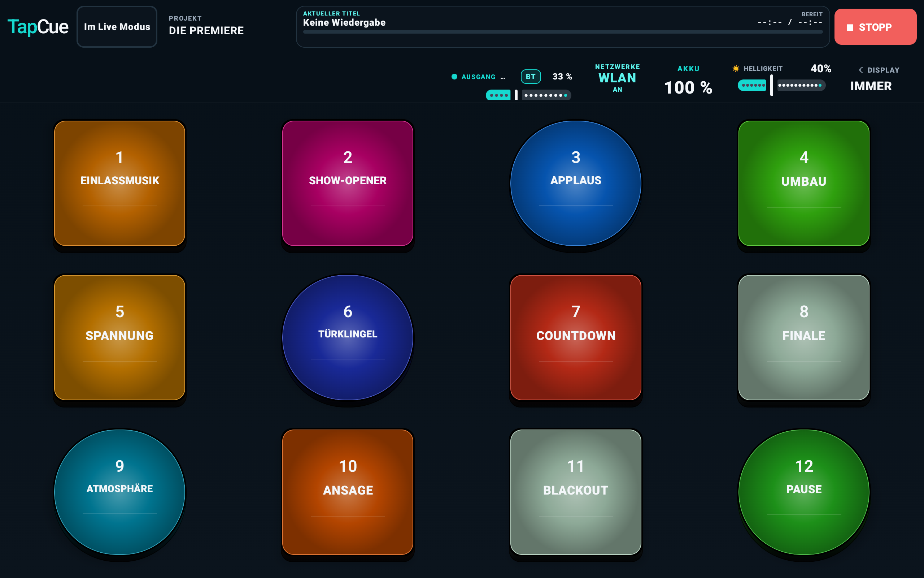This screenshot has width=924, height=578.
Task: Fire the Spannung cue pad 5
Action: click(119, 337)
